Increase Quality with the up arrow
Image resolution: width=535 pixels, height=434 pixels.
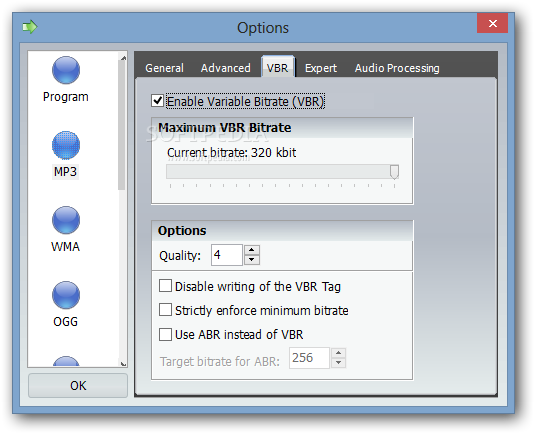pos(252,250)
